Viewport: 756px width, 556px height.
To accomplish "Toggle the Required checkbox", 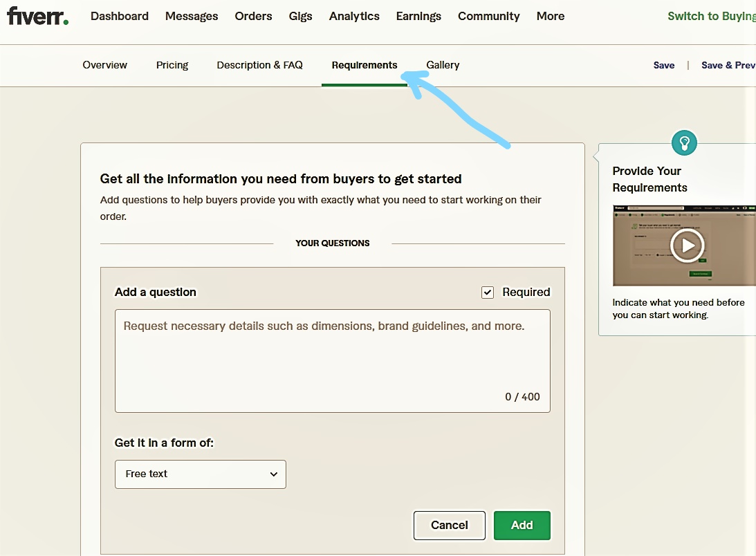I will click(488, 293).
